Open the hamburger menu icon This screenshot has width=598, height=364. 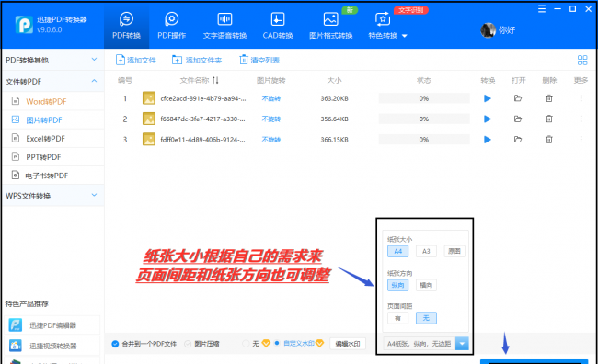(542, 9)
